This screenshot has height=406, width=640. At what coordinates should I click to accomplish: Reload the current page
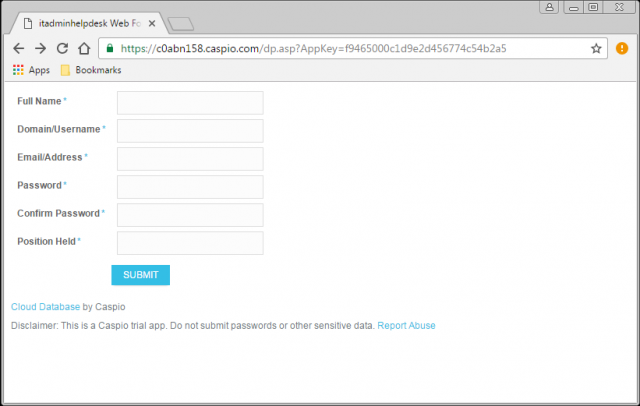(62, 49)
